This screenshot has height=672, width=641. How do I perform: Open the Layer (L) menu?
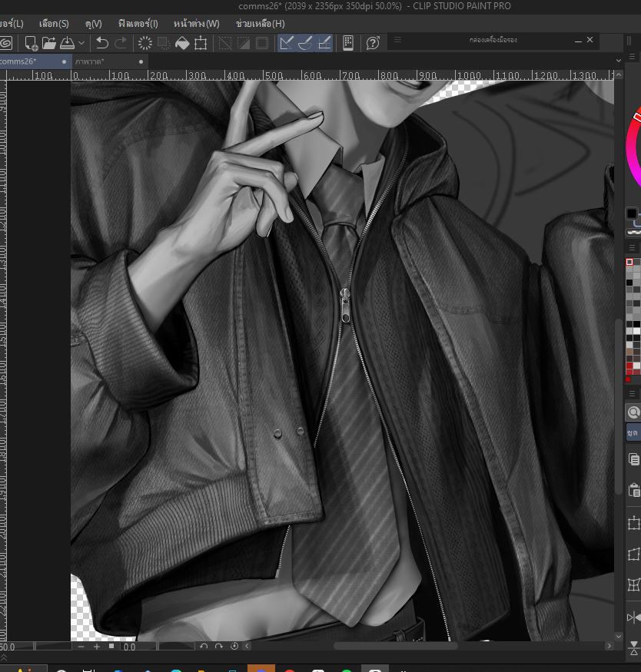pyautogui.click(x=12, y=24)
